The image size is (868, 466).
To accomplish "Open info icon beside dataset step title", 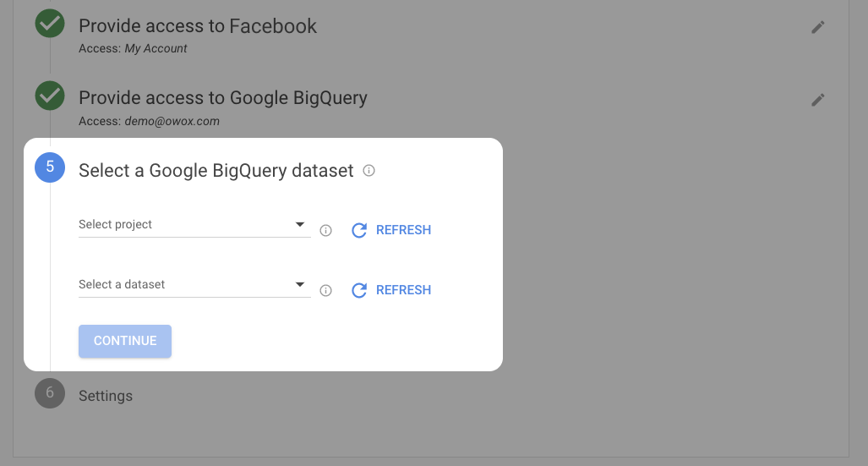I will [x=368, y=171].
